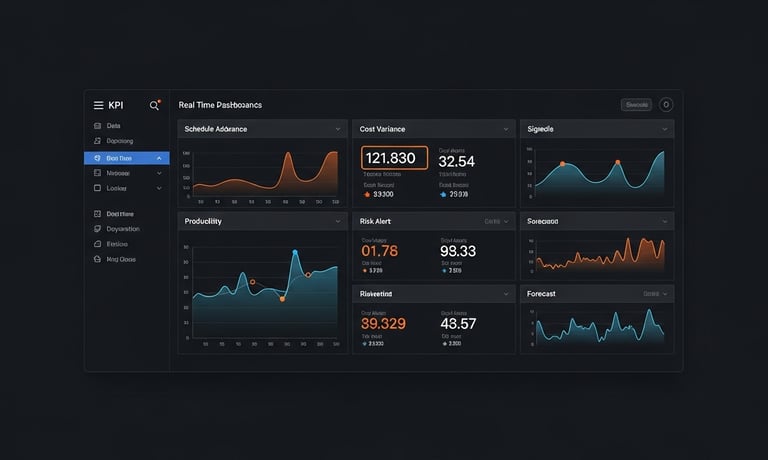Click the Data sidebar icon
The image size is (768, 460).
[97, 126]
